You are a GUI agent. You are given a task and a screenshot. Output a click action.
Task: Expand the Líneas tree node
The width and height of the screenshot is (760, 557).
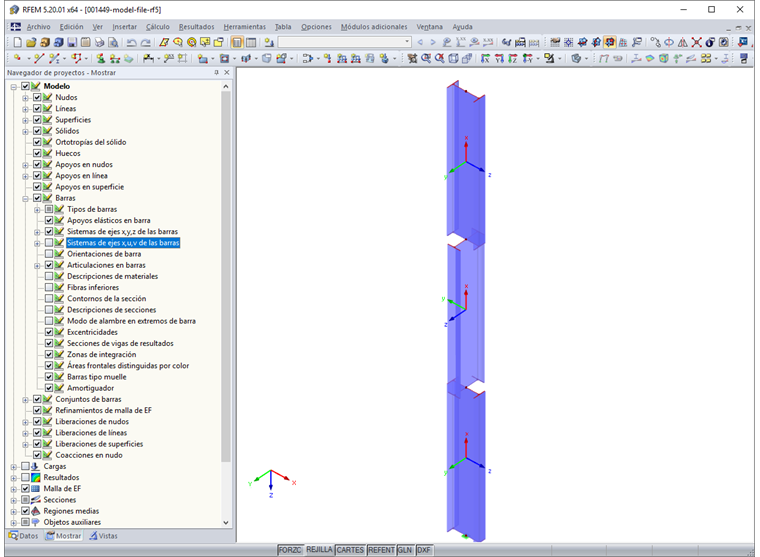[x=25, y=109]
